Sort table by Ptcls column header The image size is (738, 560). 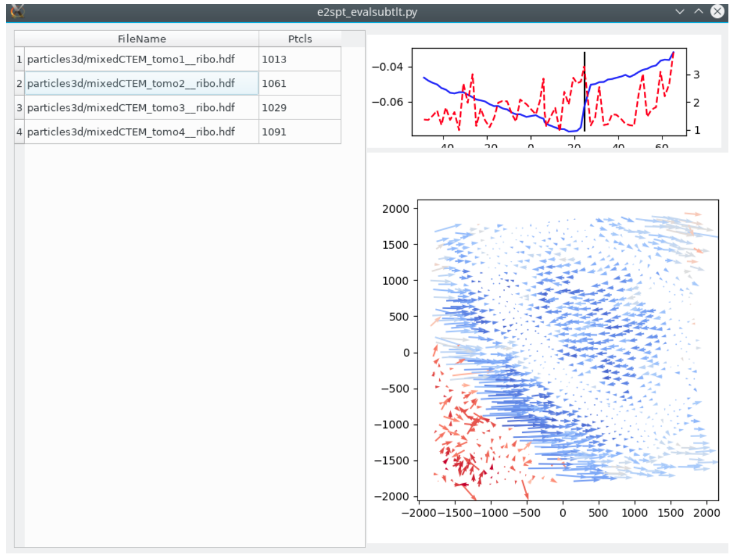300,39
